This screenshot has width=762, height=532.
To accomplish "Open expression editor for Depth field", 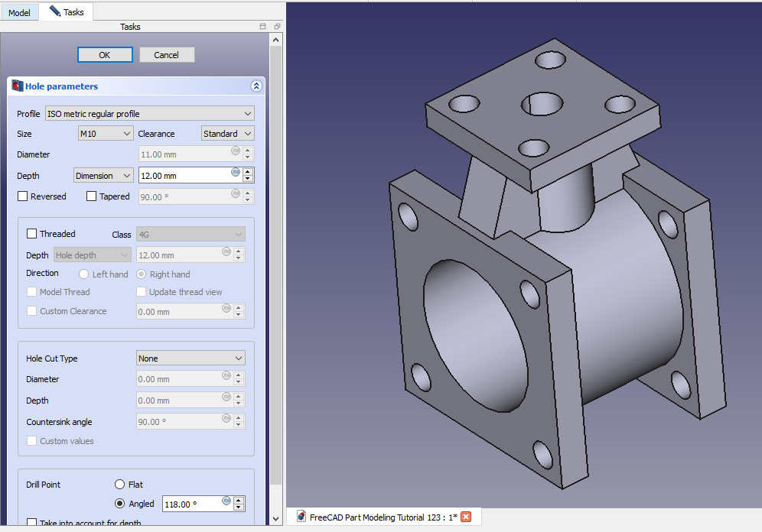I will click(x=236, y=172).
